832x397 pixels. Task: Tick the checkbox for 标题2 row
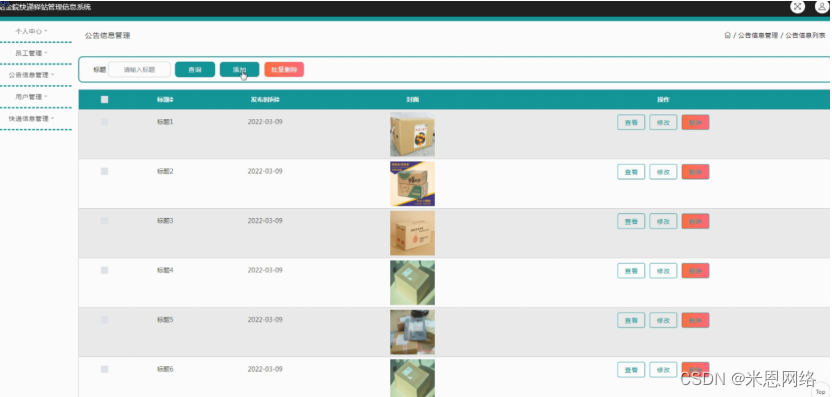click(x=105, y=171)
